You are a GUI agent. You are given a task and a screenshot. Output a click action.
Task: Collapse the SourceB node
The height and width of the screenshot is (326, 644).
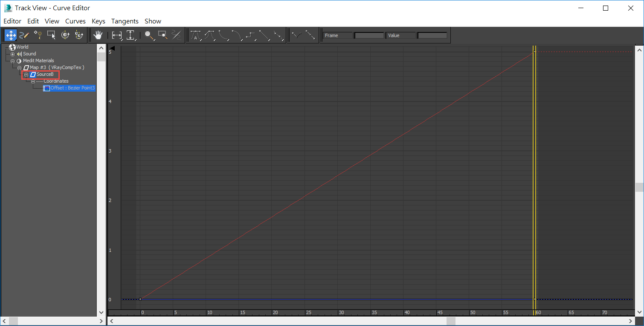click(x=26, y=75)
